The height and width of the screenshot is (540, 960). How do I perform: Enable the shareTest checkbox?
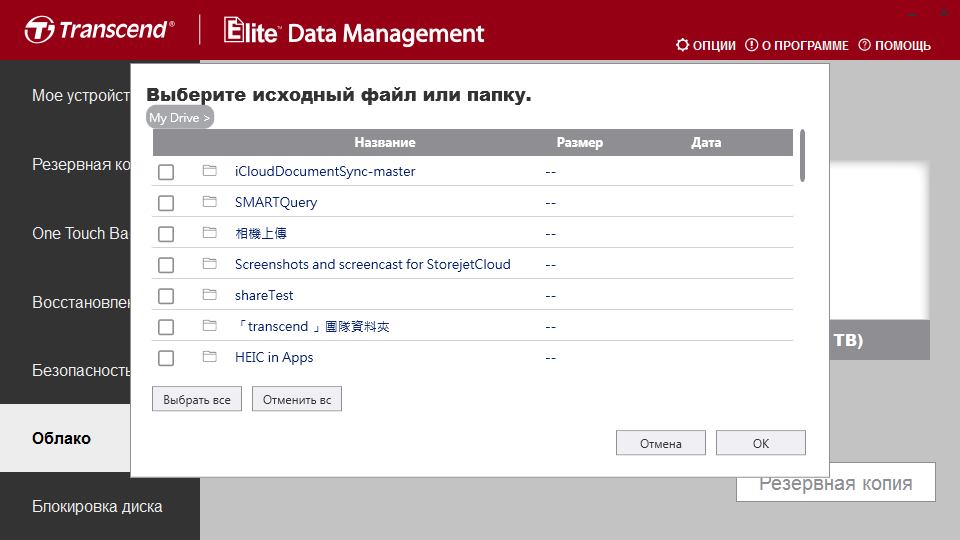pos(166,296)
